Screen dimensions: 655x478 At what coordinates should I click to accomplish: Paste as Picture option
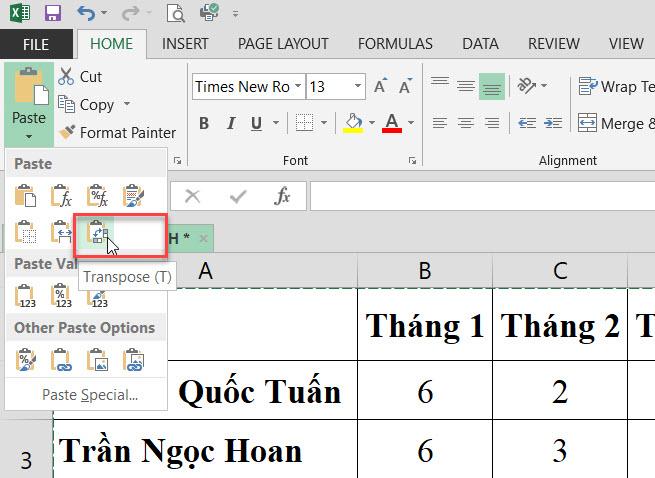97,360
